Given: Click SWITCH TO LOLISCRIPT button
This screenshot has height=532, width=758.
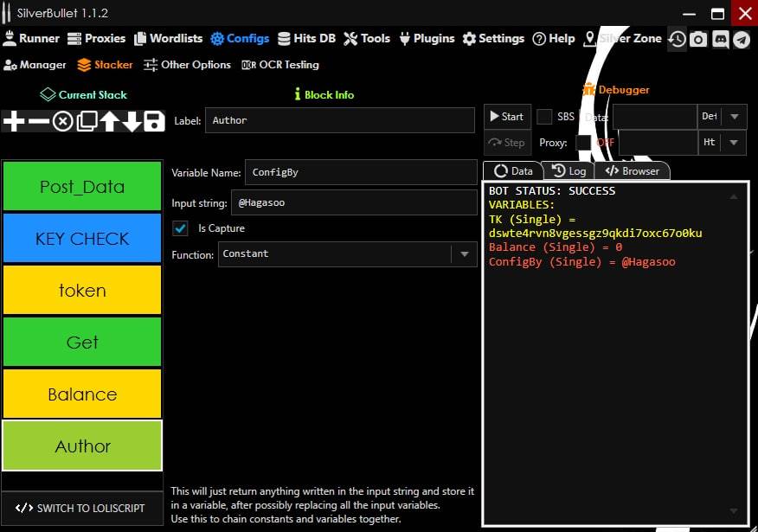Looking at the screenshot, I should pos(81,508).
